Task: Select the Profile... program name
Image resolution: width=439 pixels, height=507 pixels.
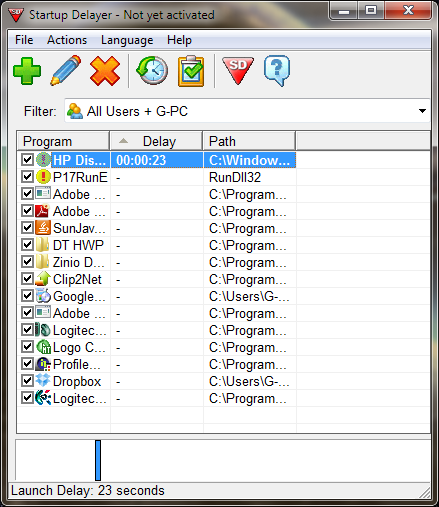Action: [x=77, y=364]
